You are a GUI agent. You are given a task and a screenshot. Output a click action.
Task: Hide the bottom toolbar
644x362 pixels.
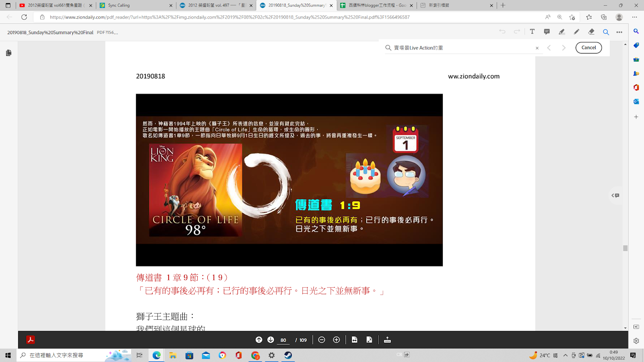coord(387,340)
